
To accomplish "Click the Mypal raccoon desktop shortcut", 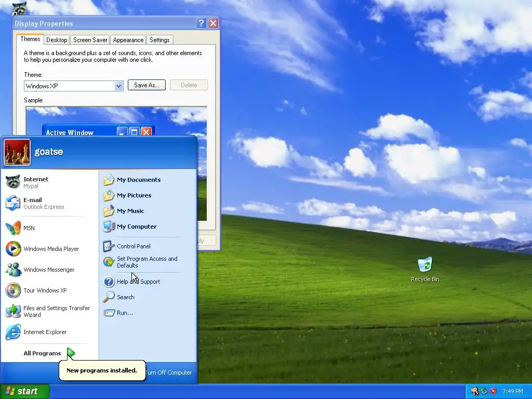I will coord(19,8).
